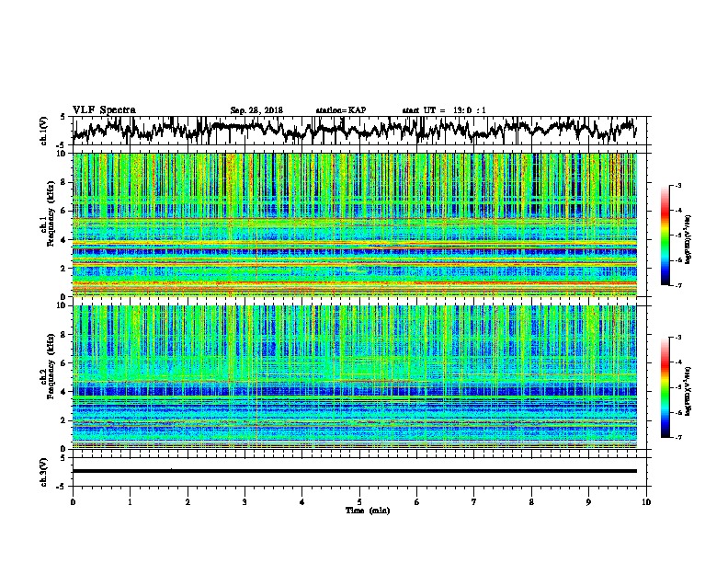The height and width of the screenshot is (563, 728).
Task: Click the "ch.1(V)" waveform axis label
Action: coord(43,131)
